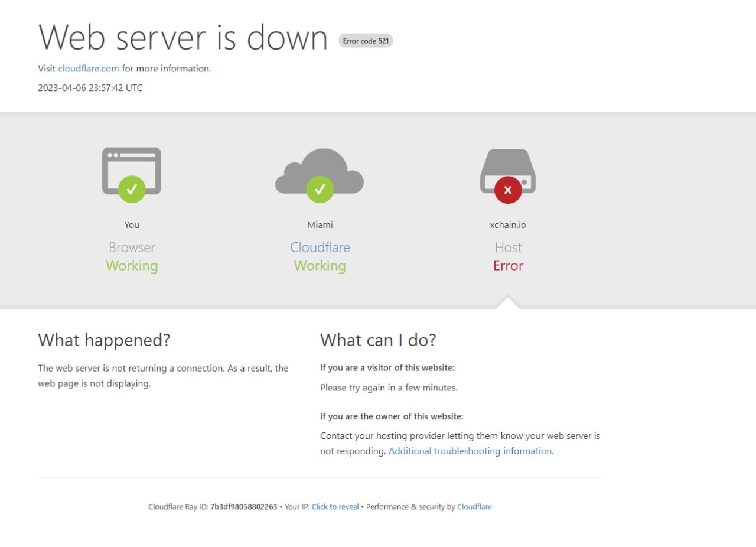Click the What can I do? heading
756x547 pixels.
[x=378, y=340]
